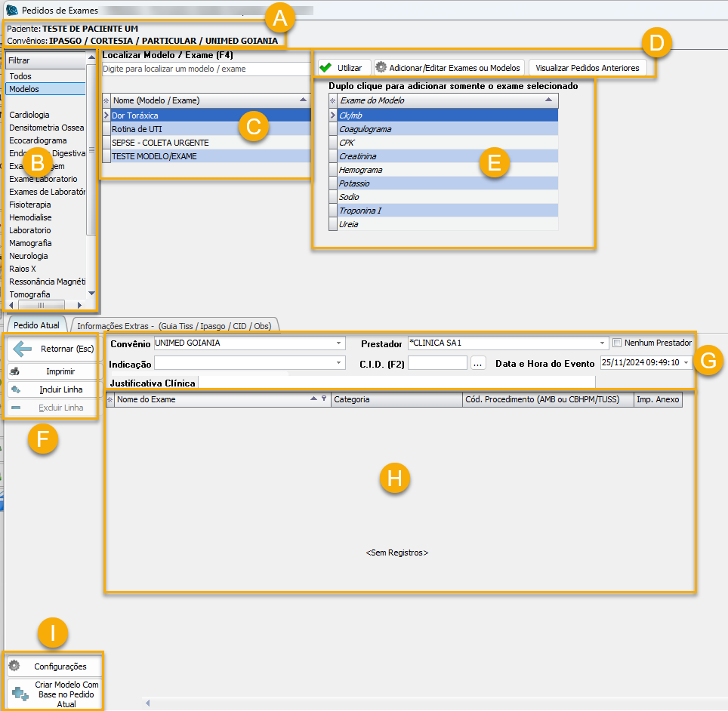Open the Indicação dropdown

point(339,363)
